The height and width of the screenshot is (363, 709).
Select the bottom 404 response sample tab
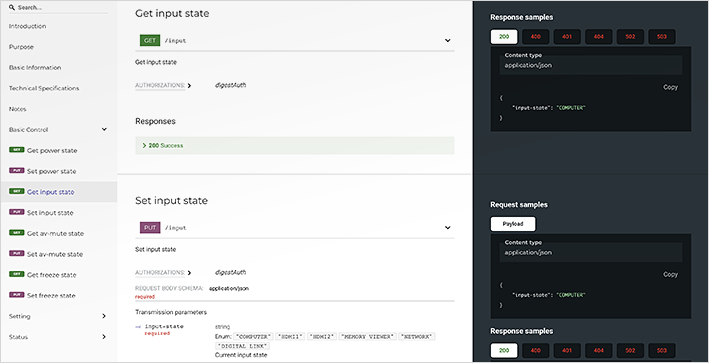(599, 350)
